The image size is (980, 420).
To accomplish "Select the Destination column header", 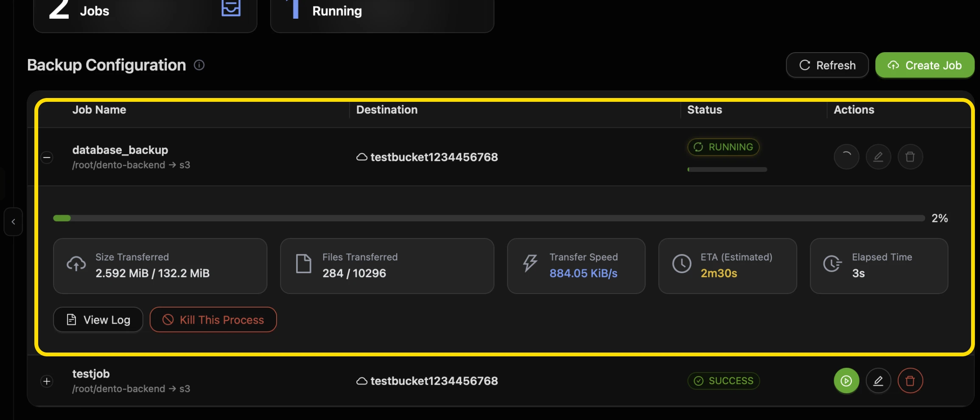I will (x=387, y=109).
